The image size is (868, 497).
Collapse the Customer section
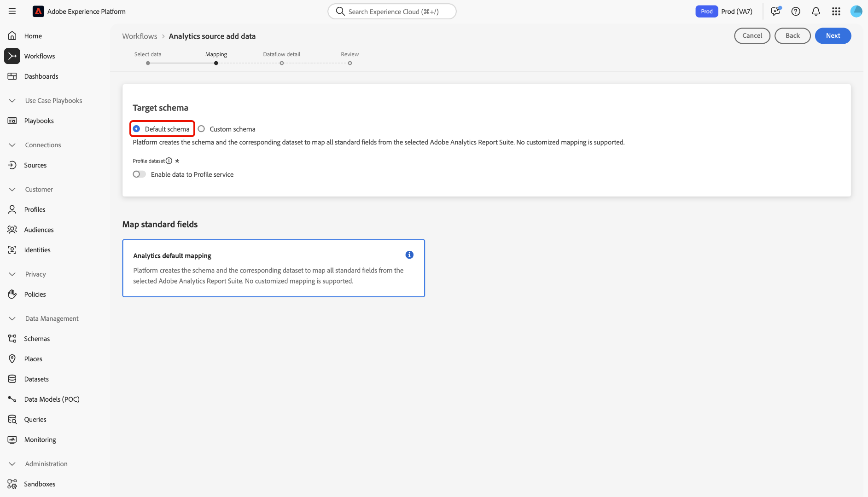(12, 190)
